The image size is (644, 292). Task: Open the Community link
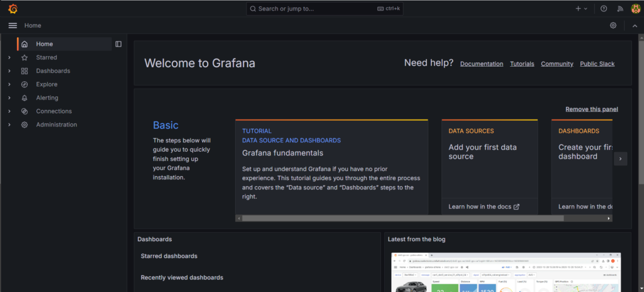point(557,64)
